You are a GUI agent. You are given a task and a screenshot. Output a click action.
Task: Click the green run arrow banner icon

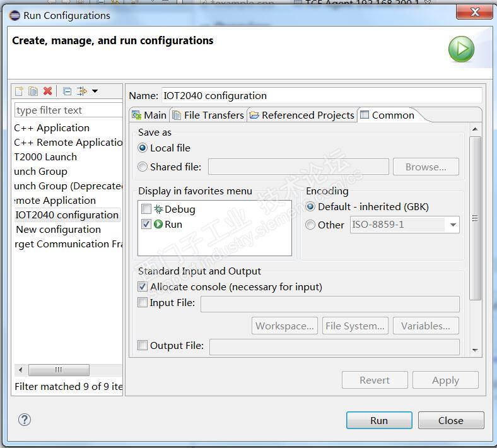click(x=461, y=49)
